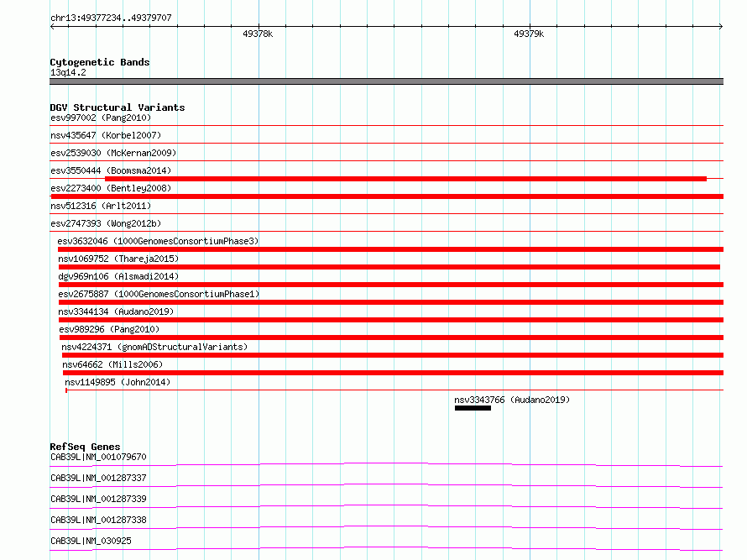Screen dimensions: 747x560
Task: Open variant esv3550444 (Boomsma2014)
Action: pyautogui.click(x=111, y=170)
